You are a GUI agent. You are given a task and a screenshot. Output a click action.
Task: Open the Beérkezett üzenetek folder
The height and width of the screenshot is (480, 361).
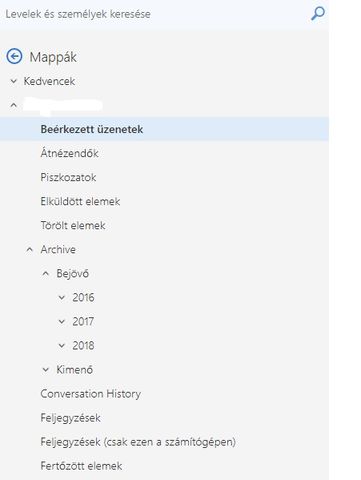(164, 129)
